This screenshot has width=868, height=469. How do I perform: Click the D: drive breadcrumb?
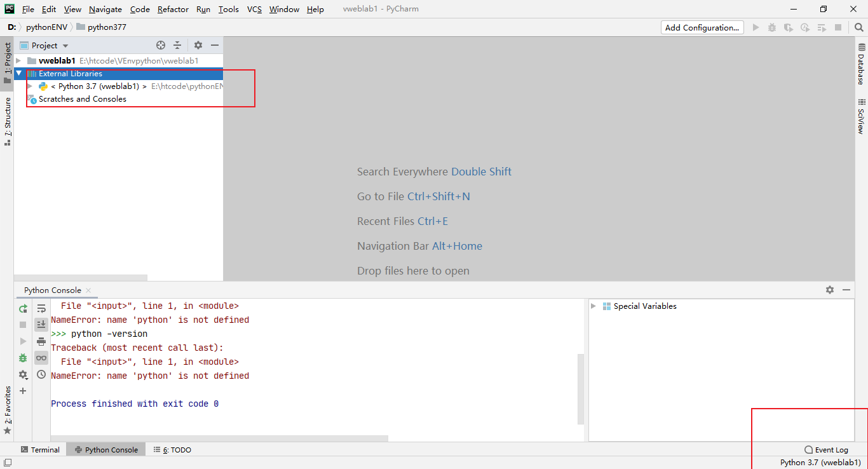12,27
